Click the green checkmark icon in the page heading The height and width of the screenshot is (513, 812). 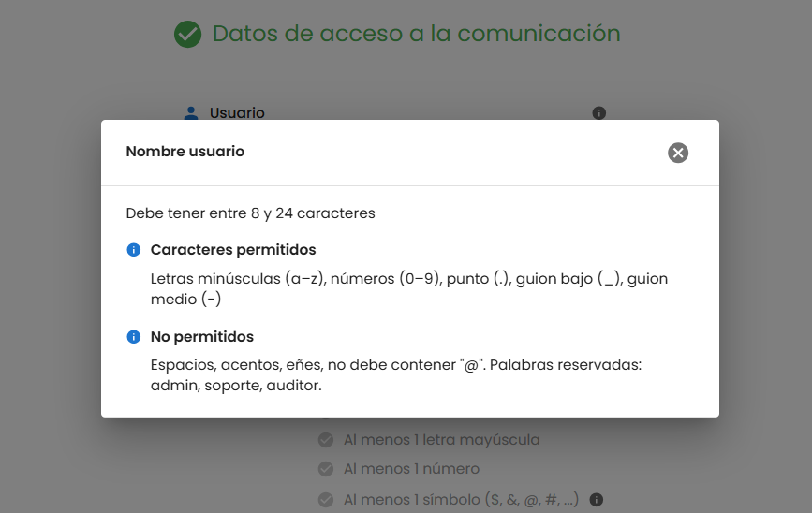[x=187, y=35]
